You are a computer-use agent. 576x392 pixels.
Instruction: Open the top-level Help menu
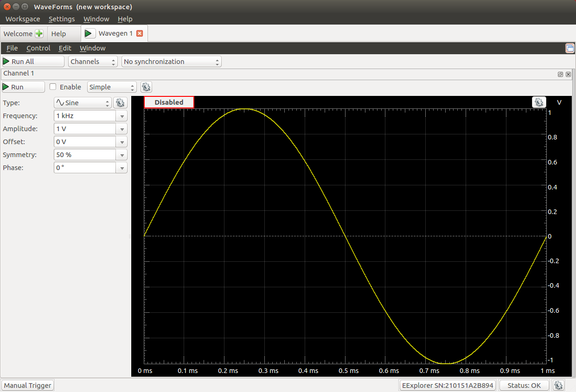[125, 19]
